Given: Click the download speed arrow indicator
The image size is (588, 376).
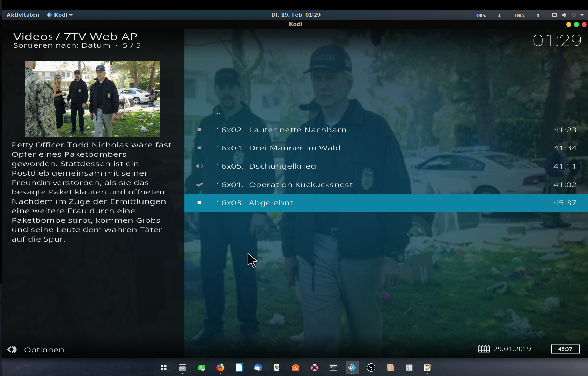Looking at the screenshot, I should (499, 15).
